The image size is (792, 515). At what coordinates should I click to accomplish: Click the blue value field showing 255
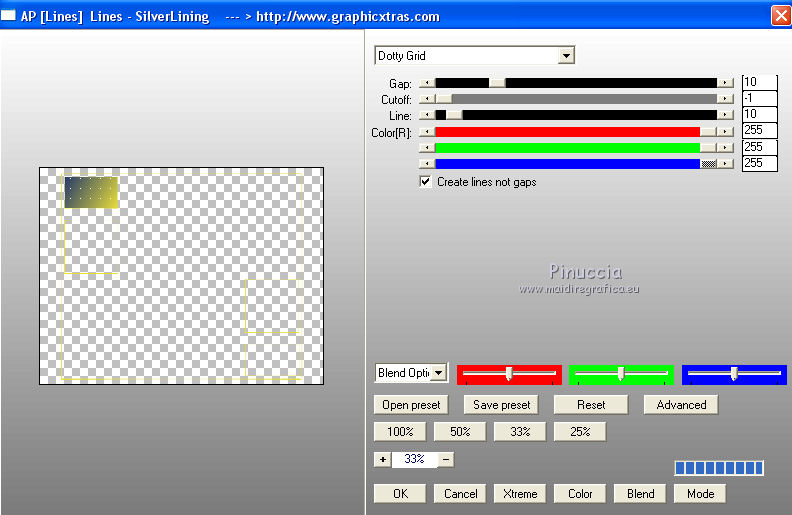coord(759,163)
